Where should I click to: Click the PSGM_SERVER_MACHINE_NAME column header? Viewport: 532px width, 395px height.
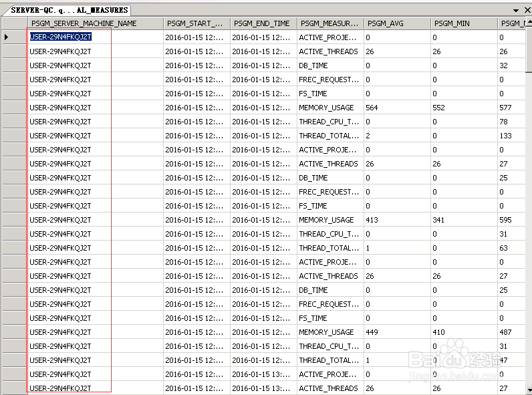pyautogui.click(x=96, y=23)
